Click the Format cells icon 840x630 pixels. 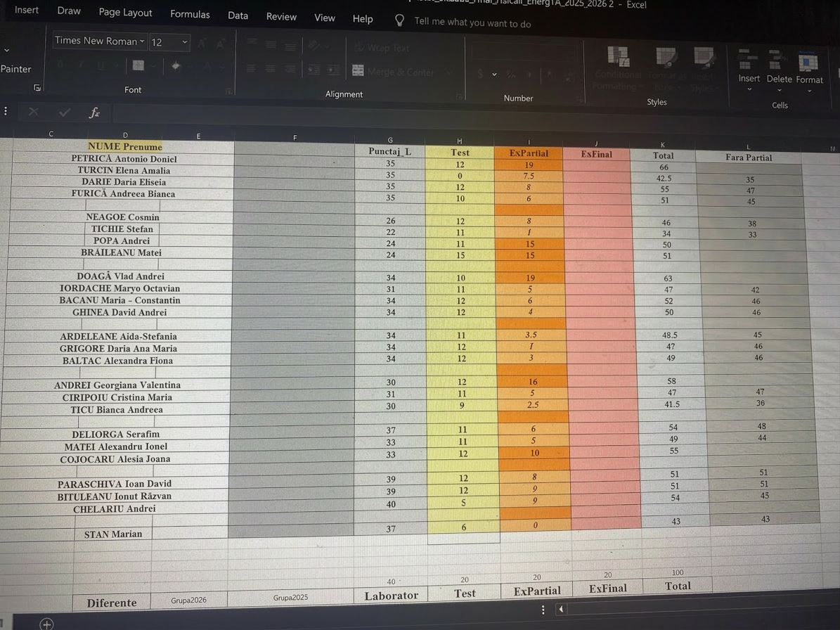click(x=808, y=62)
